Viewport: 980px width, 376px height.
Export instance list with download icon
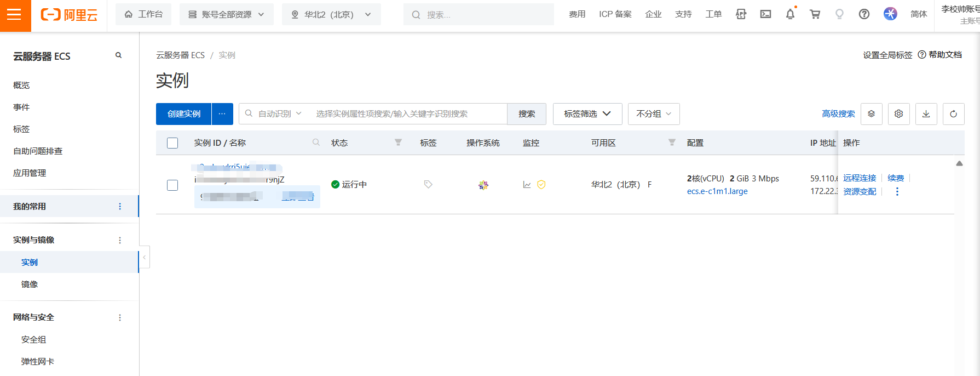(926, 114)
